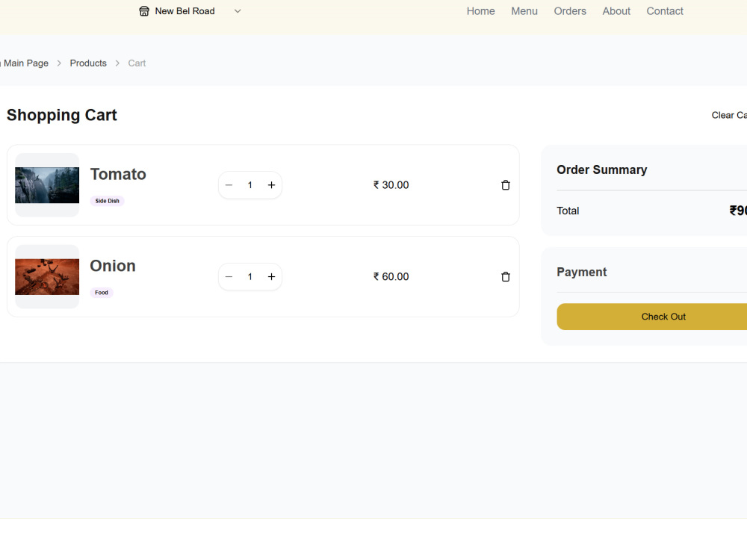Image resolution: width=747 pixels, height=560 pixels.
Task: Click the Total label
Action: (568, 211)
